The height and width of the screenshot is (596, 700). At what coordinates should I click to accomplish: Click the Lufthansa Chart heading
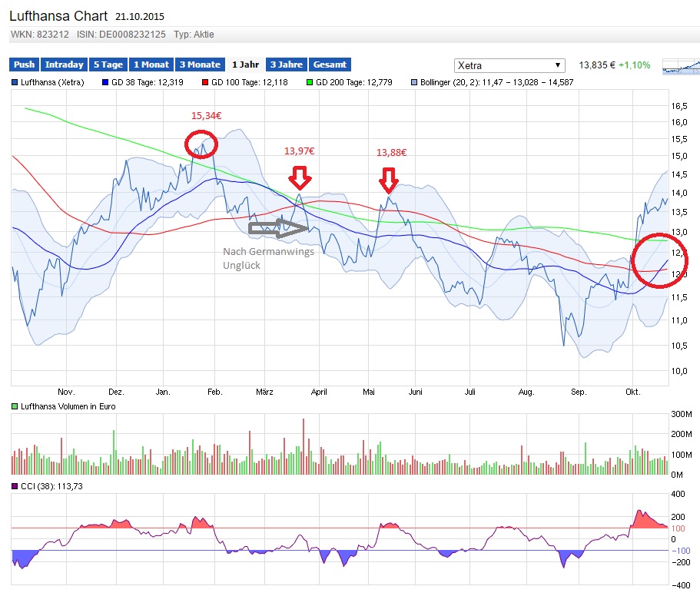point(58,16)
